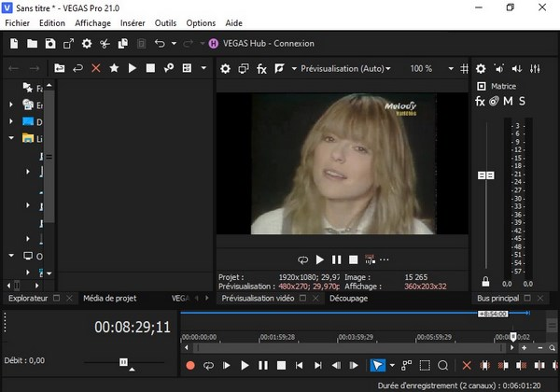The height and width of the screenshot is (392, 560).
Task: Click the star favorites icon in Explorer toolbar
Action: (x=114, y=68)
